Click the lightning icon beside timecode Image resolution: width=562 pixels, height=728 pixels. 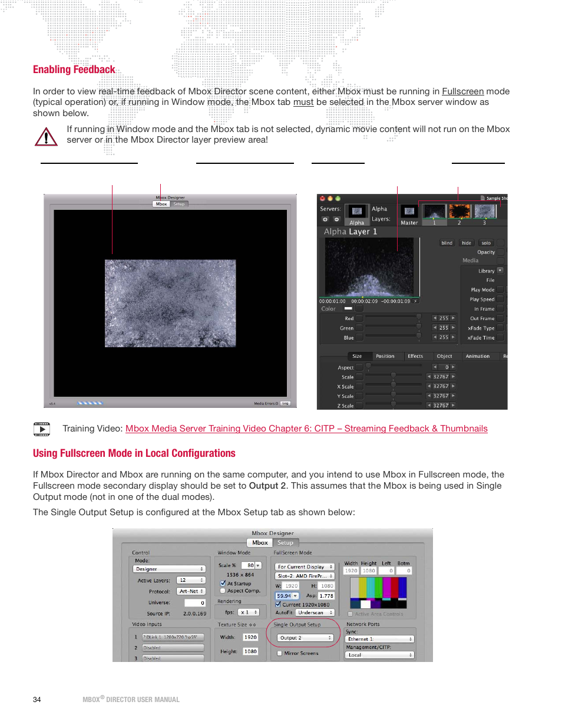[415, 301]
